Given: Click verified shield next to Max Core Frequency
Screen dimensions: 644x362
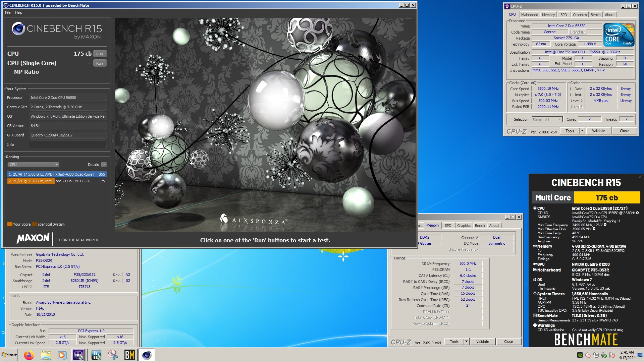Looking at the screenshot, I should (605, 225).
